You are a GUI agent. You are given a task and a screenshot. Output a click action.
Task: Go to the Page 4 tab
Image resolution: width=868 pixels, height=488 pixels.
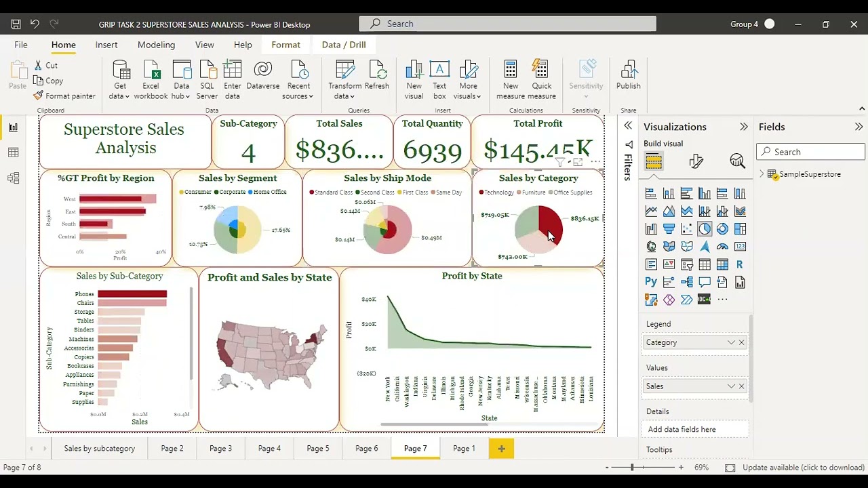pyautogui.click(x=269, y=448)
